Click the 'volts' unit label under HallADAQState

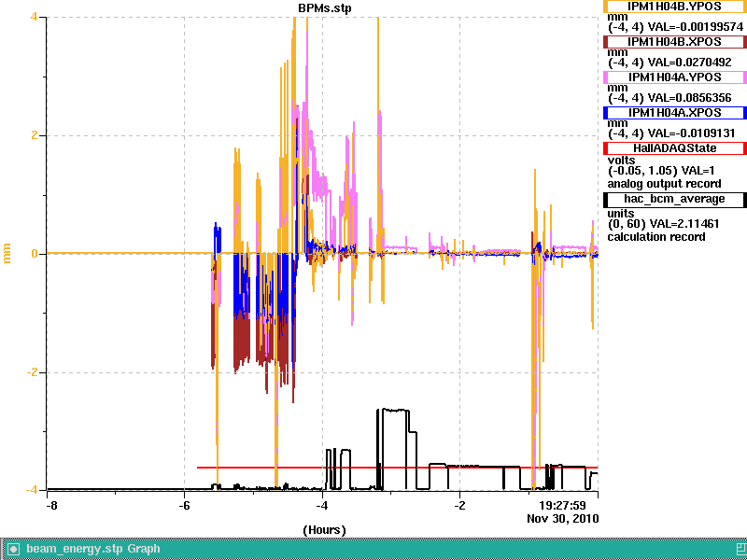tap(621, 161)
